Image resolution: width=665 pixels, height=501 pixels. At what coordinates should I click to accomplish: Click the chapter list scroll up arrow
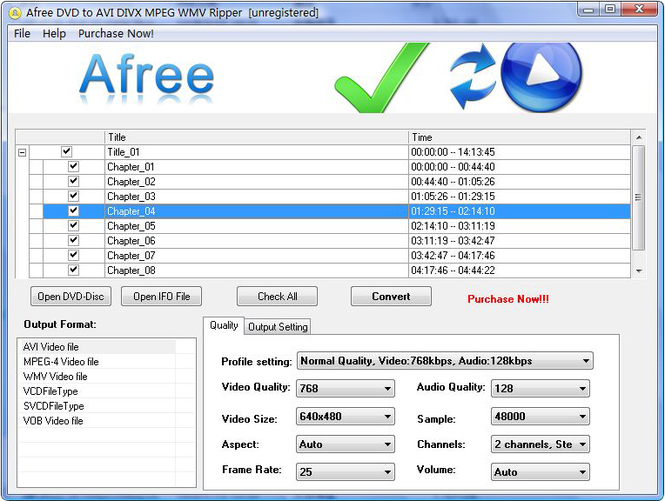tap(639, 137)
